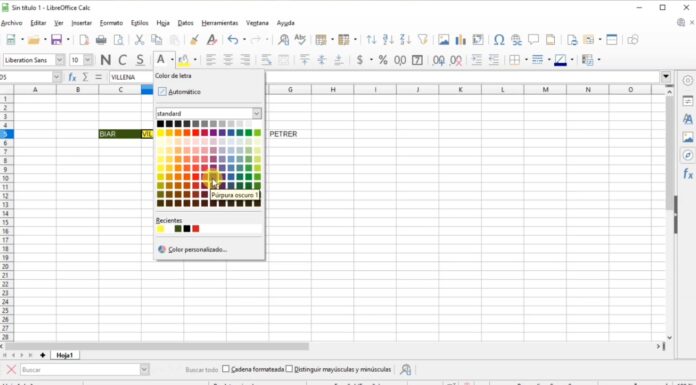
Task: Select the Cut scissors icon
Action: point(139,40)
